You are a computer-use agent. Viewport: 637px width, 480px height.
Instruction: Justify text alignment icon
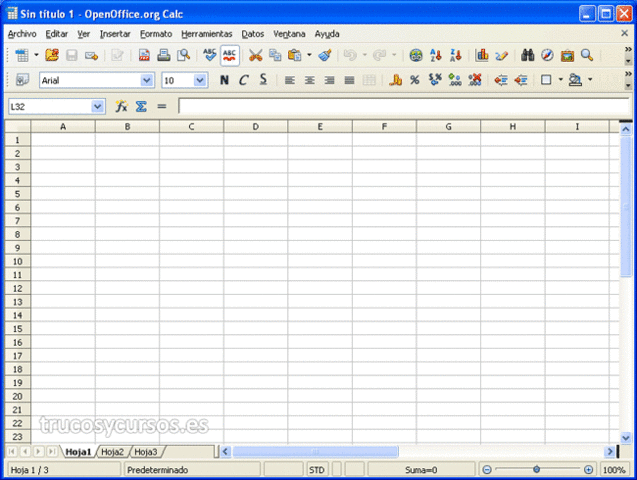[x=349, y=80]
